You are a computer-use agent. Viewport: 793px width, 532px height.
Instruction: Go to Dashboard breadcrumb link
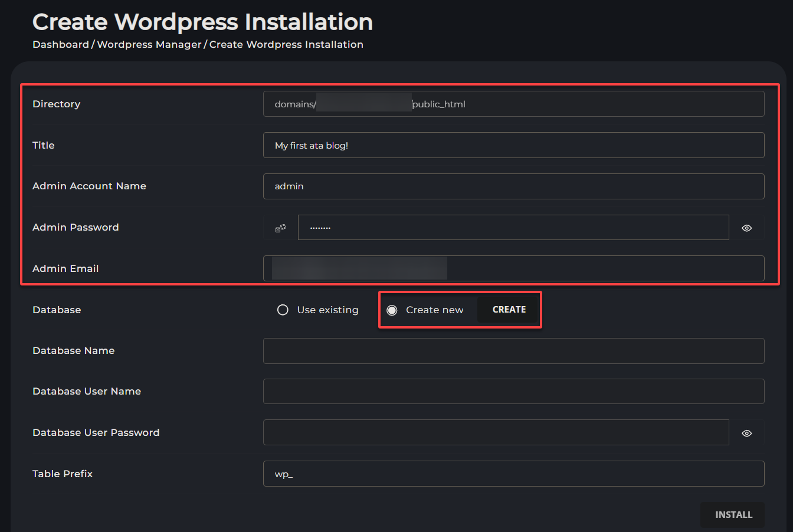(61, 45)
